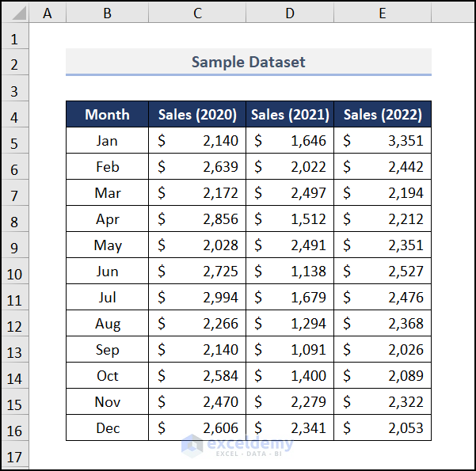
Task: Select row 4 header
Action: point(14,116)
